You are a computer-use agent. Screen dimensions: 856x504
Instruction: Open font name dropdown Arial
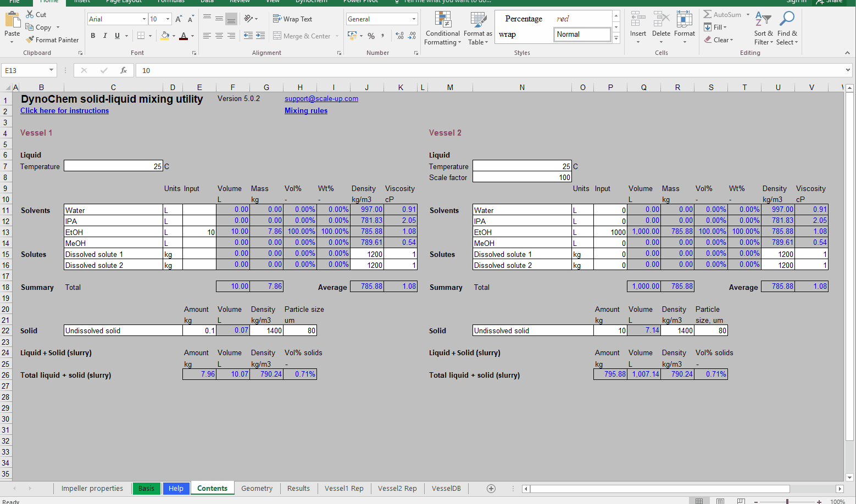tap(144, 19)
